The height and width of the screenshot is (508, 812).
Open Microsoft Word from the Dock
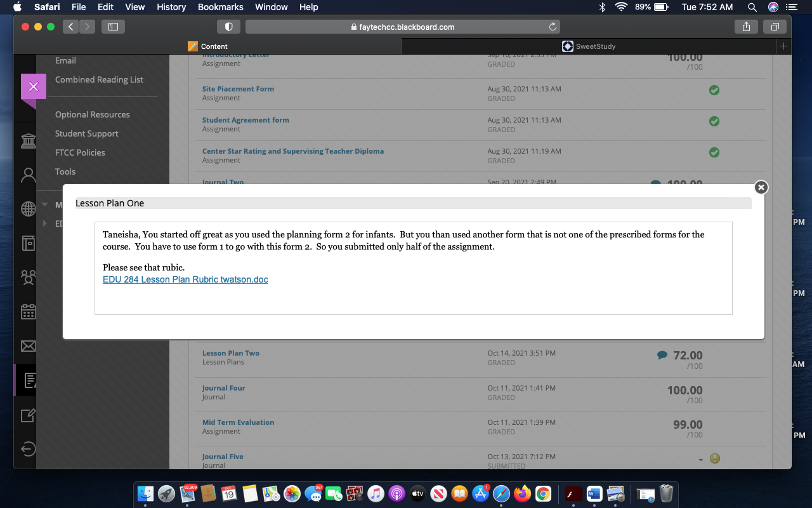point(594,493)
